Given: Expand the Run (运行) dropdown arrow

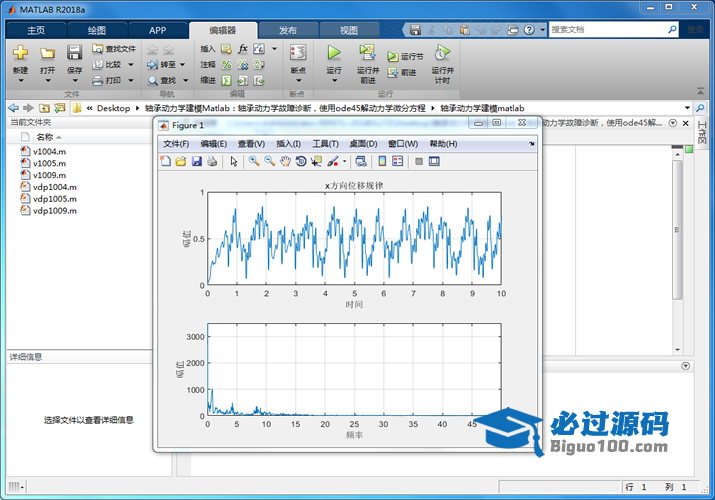Looking at the screenshot, I should [x=334, y=81].
